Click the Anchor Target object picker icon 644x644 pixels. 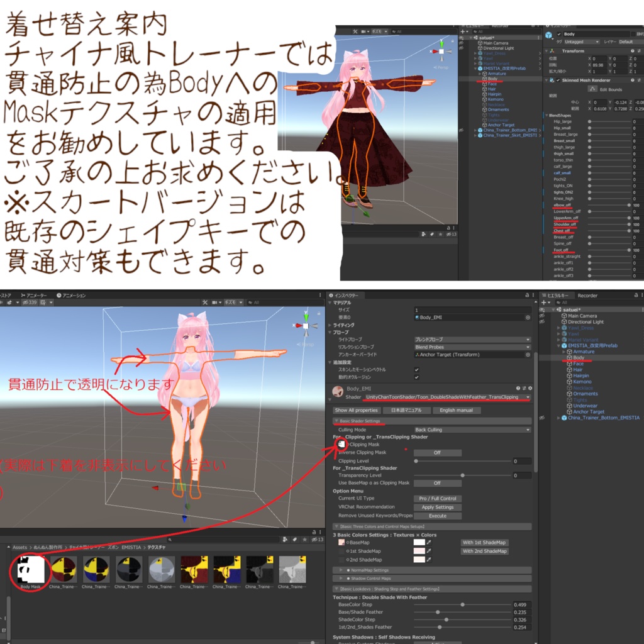click(x=528, y=355)
